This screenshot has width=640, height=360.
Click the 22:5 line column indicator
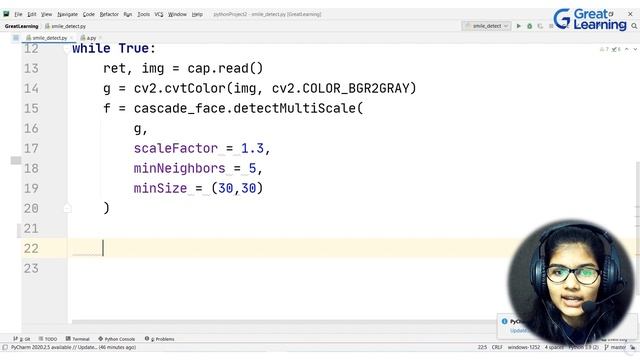[x=482, y=347]
